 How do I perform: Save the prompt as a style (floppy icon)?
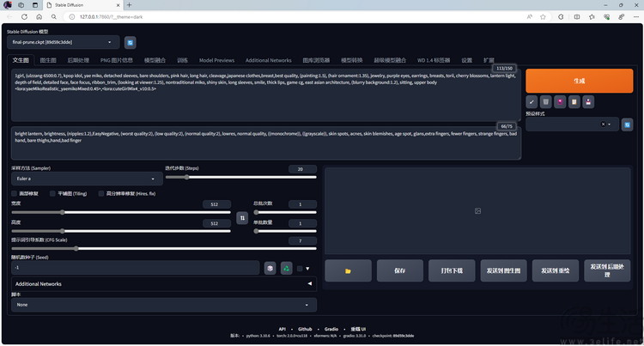pos(588,102)
